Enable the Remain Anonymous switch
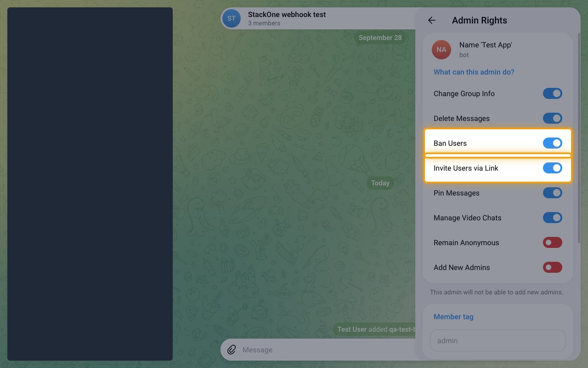The image size is (588, 368). [553, 242]
